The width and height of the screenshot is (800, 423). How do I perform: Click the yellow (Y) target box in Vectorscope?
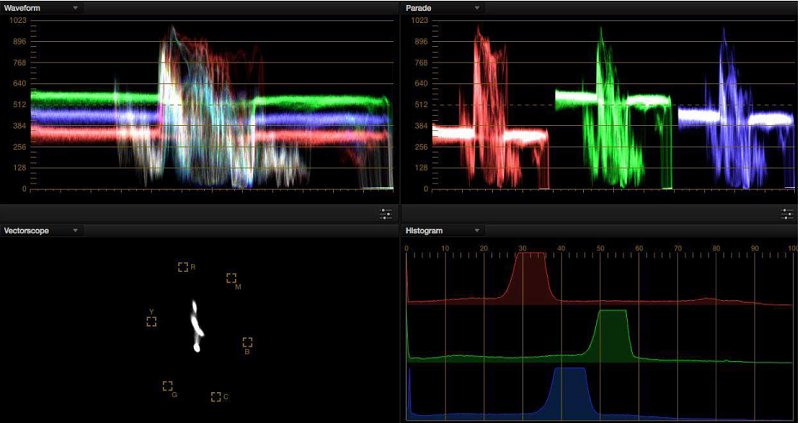coord(152,321)
